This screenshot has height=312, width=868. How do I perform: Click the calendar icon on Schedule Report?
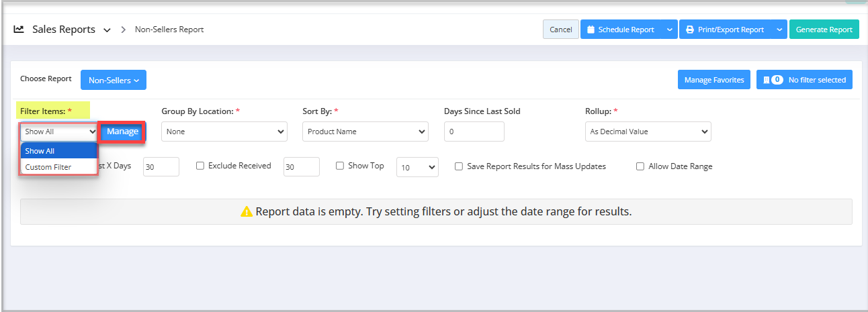click(591, 30)
